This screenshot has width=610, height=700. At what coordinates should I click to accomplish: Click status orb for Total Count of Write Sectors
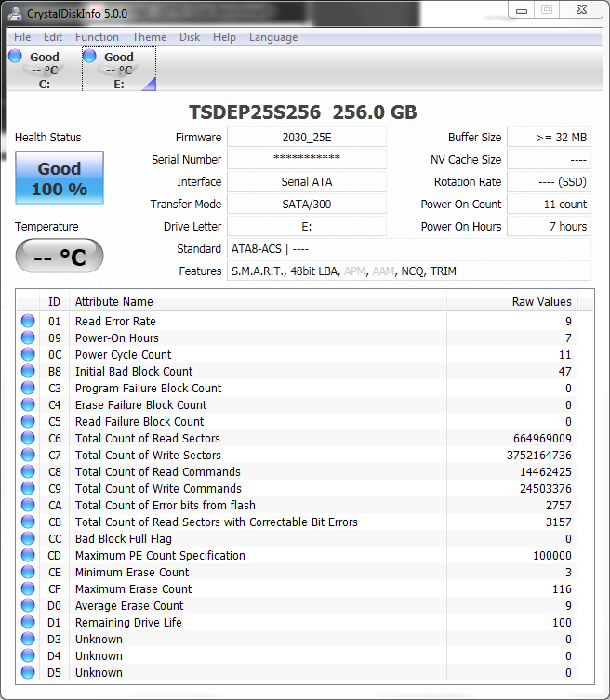pos(28,456)
